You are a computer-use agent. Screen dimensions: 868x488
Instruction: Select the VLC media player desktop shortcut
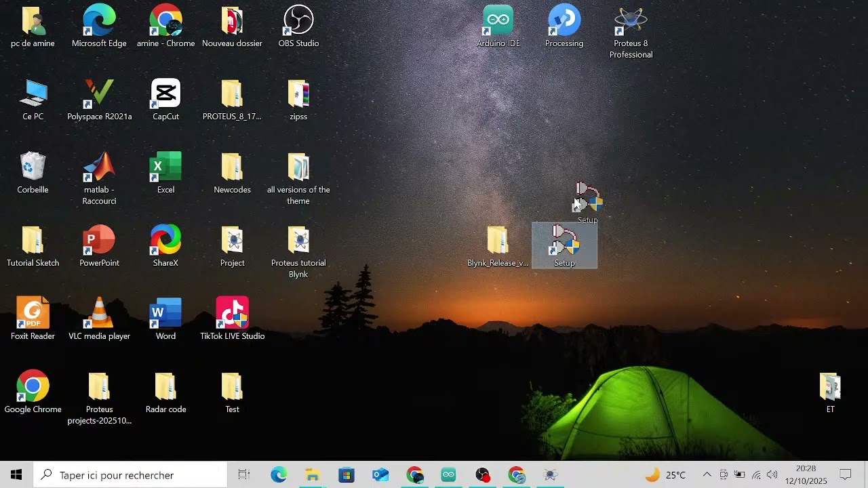pos(99,320)
